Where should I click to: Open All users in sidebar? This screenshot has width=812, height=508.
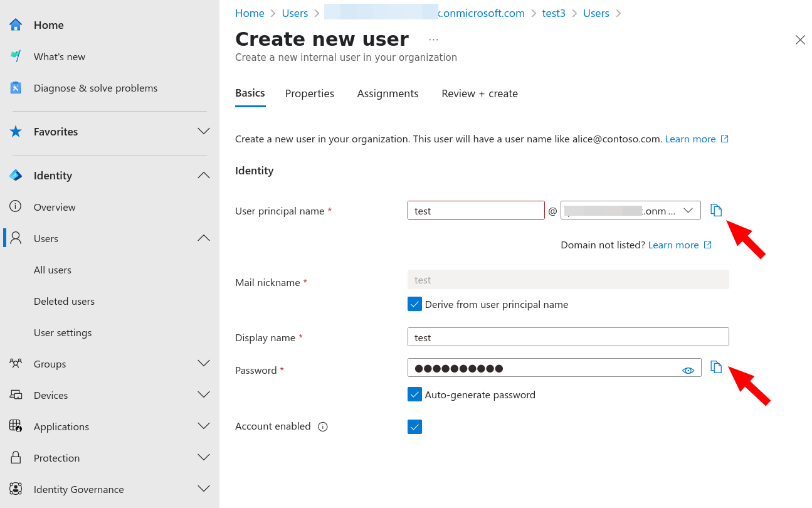coord(53,270)
